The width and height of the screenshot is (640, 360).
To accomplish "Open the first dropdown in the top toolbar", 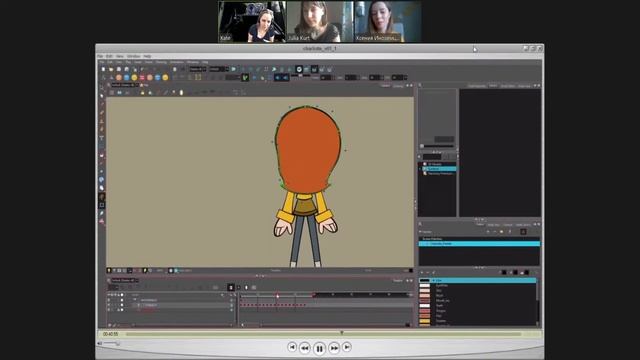I will (198, 69).
